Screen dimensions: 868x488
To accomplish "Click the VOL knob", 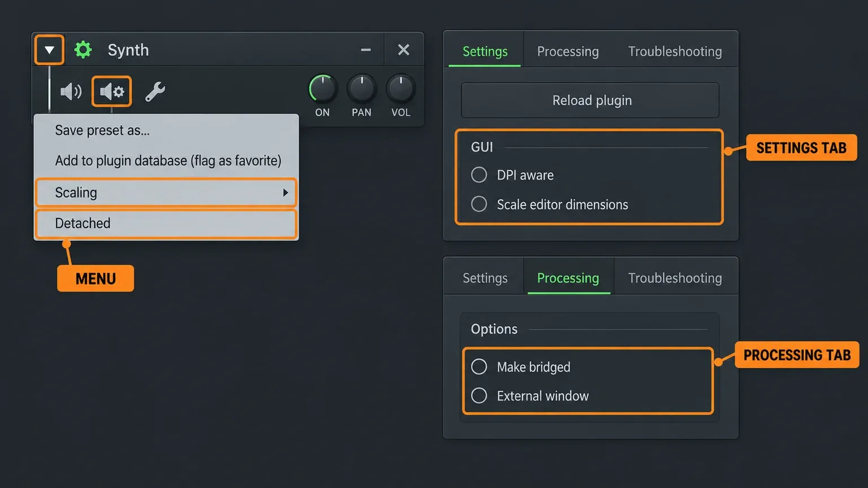I will (401, 89).
